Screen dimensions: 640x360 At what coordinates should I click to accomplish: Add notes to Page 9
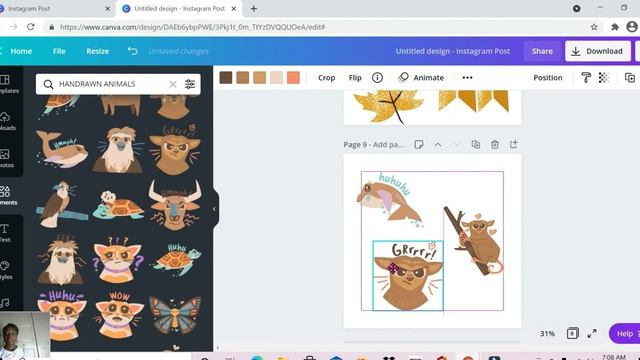[x=418, y=144]
